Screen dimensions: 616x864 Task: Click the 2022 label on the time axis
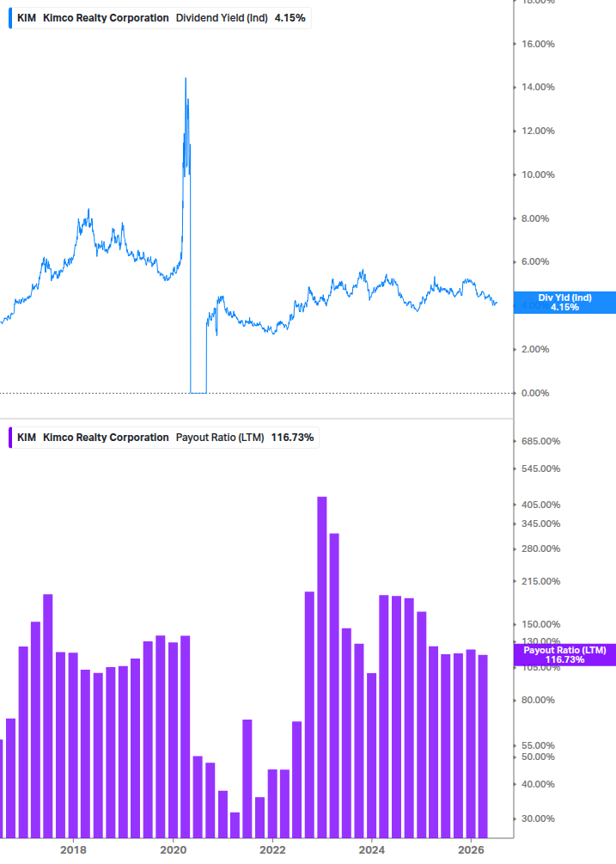272,849
